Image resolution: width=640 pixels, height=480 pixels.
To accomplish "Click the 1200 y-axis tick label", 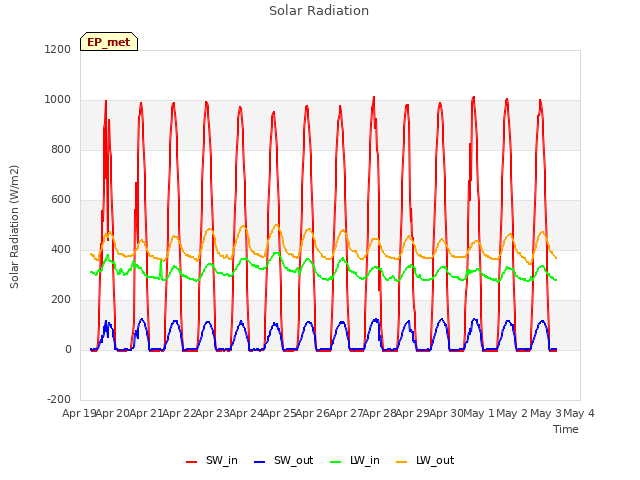I will pos(58,49).
